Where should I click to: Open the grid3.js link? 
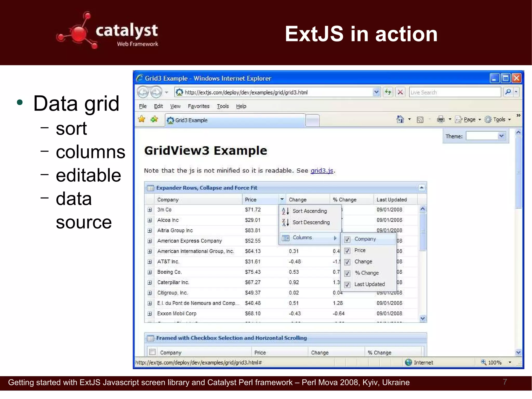[322, 171]
